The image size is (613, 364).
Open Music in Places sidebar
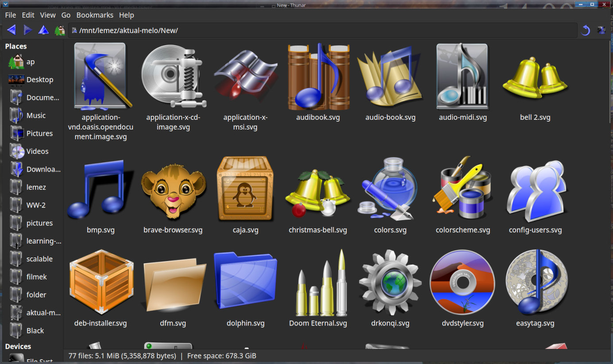pyautogui.click(x=32, y=115)
